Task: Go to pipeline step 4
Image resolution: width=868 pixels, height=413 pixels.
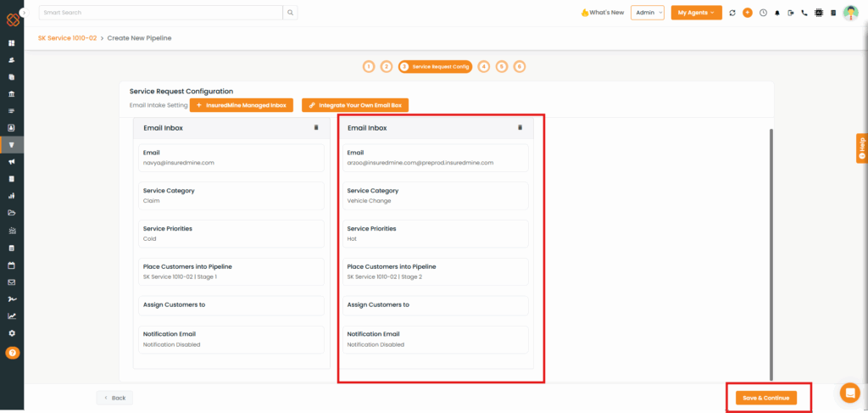Action: pyautogui.click(x=484, y=66)
